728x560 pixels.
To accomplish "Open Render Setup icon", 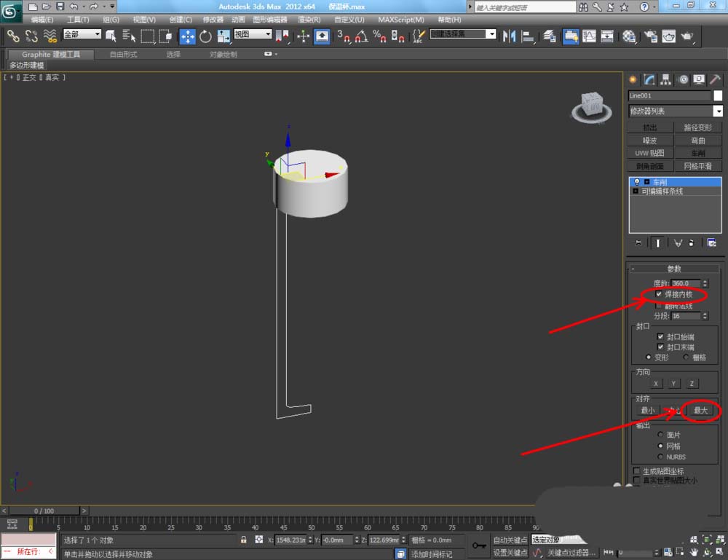I will pos(650,36).
